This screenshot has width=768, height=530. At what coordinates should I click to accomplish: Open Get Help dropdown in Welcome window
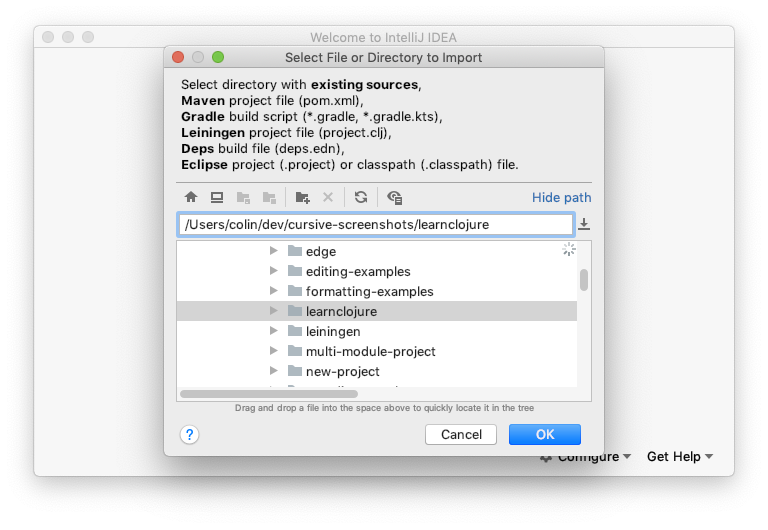pyautogui.click(x=680, y=457)
